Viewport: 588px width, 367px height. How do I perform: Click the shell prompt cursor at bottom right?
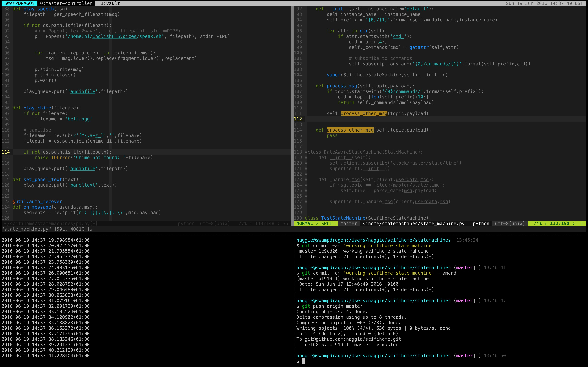pyautogui.click(x=303, y=361)
